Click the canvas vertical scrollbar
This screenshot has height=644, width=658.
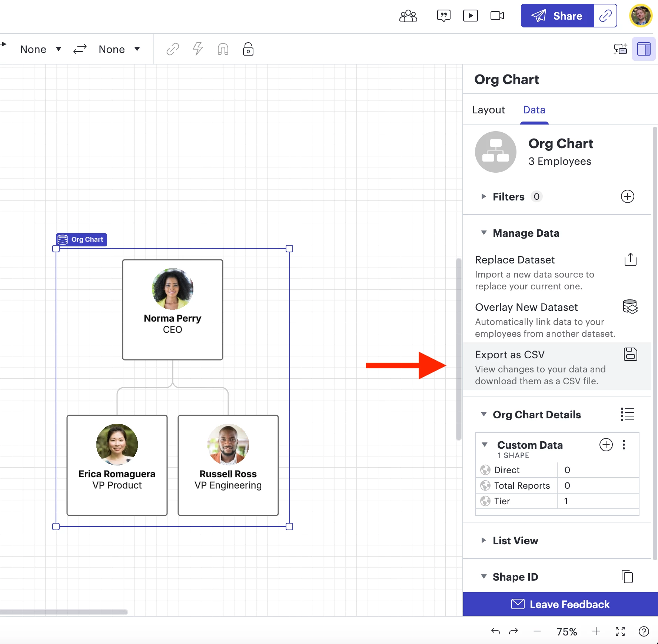(458, 348)
